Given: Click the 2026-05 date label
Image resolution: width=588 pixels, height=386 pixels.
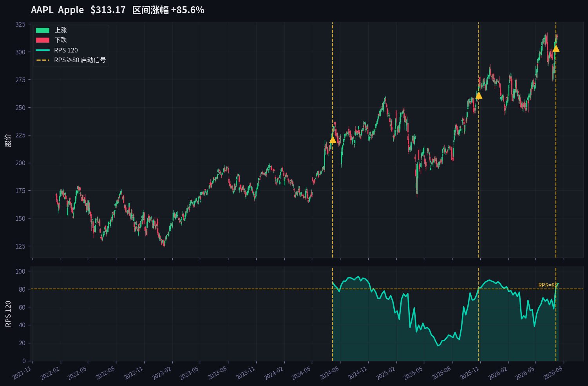Looking at the screenshot, I should click(526, 373).
